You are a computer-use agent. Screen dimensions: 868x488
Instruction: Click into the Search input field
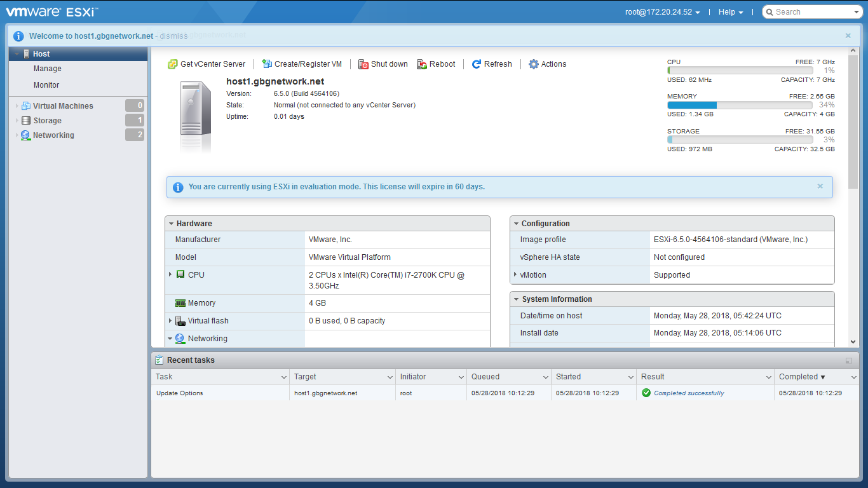tap(812, 12)
